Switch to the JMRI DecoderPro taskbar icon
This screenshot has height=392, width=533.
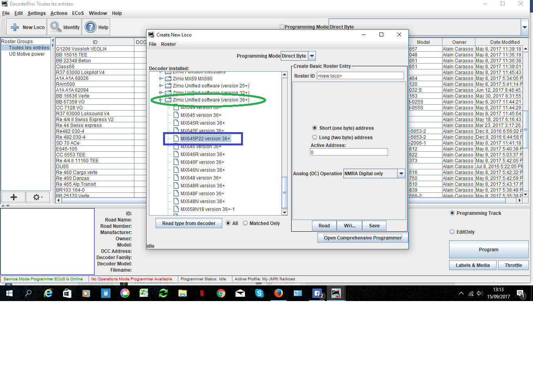336,293
